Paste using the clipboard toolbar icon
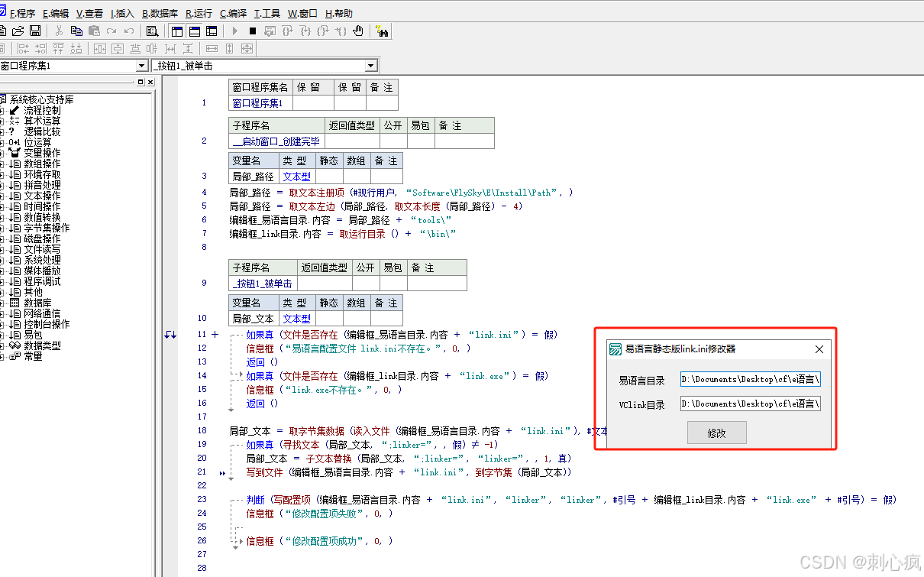 tap(94, 31)
